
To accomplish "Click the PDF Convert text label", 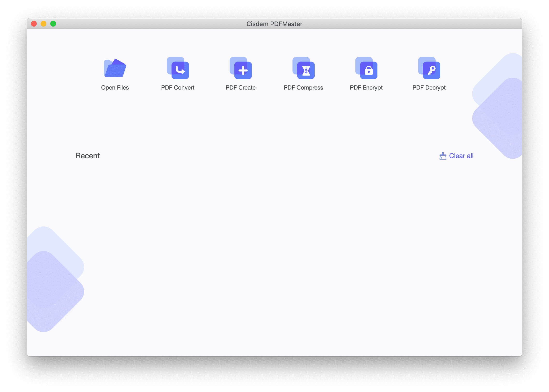I will (x=178, y=88).
